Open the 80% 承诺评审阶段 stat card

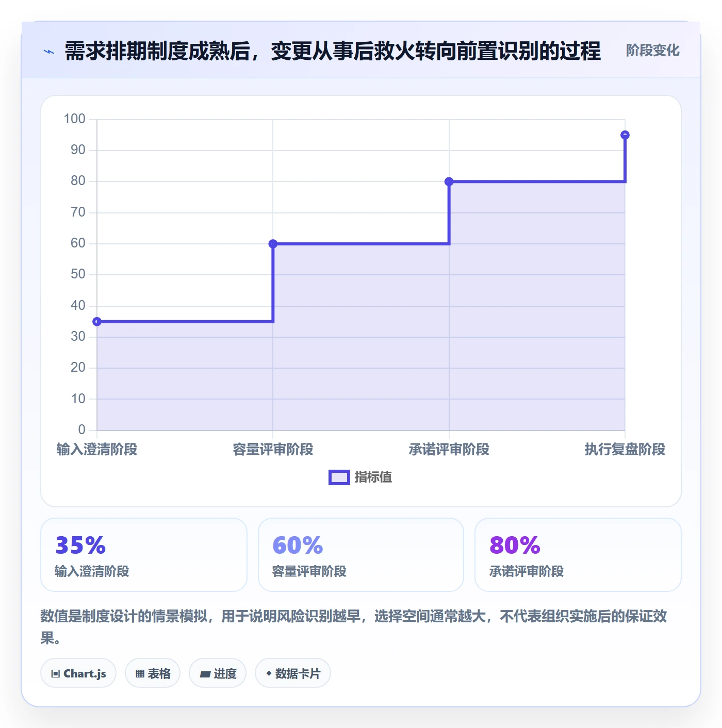(x=578, y=555)
